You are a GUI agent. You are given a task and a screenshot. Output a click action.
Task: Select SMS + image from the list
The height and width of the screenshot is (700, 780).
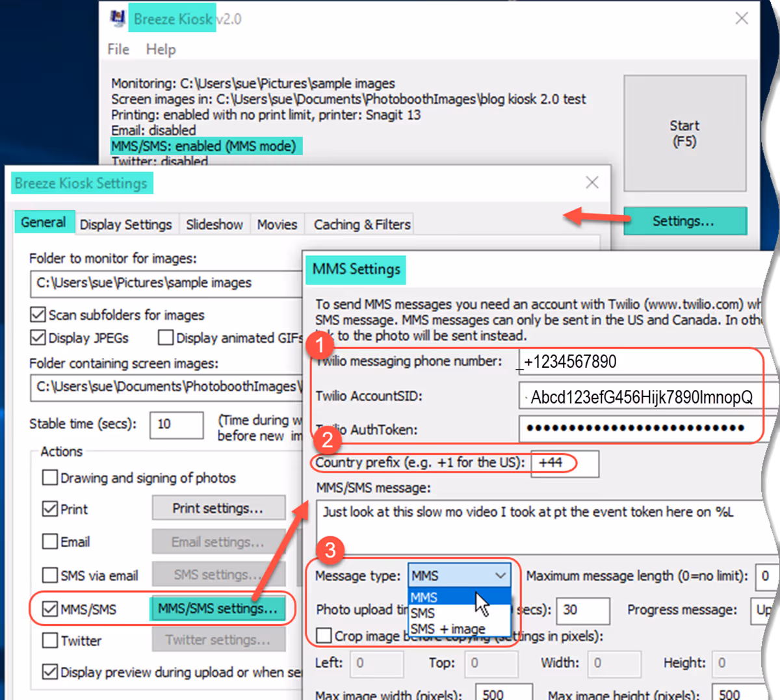[x=460, y=629]
